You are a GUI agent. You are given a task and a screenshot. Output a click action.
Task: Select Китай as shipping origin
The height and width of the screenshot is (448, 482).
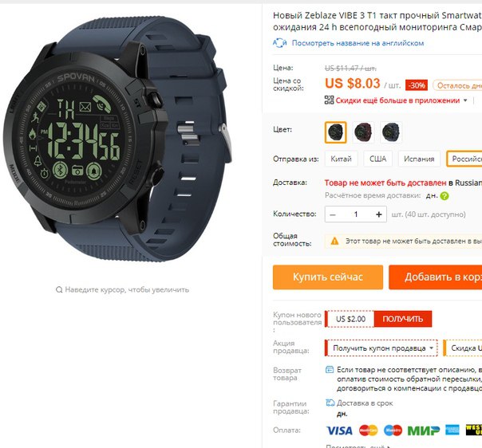(342, 159)
